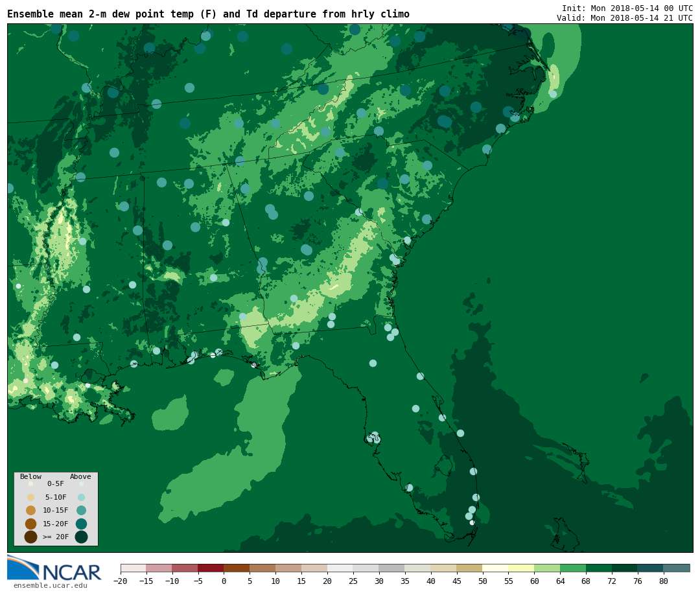Pick the colorbar swatch between 20 and 25
This screenshot has height=593, width=700.
[341, 568]
